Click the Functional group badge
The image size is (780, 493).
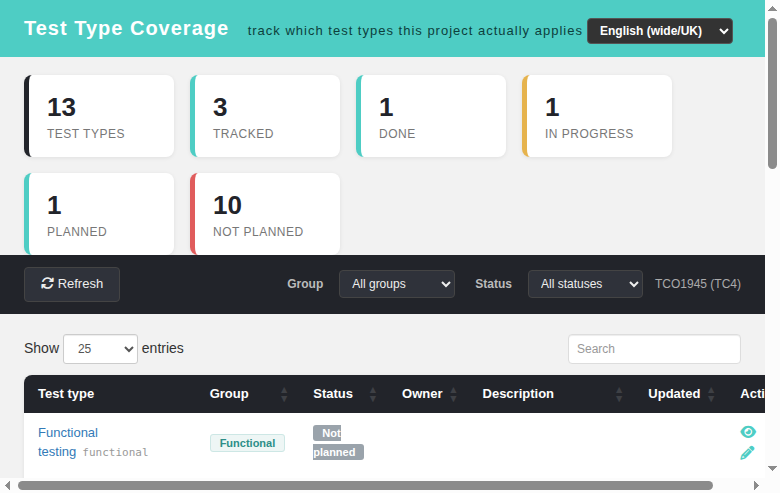click(x=247, y=443)
